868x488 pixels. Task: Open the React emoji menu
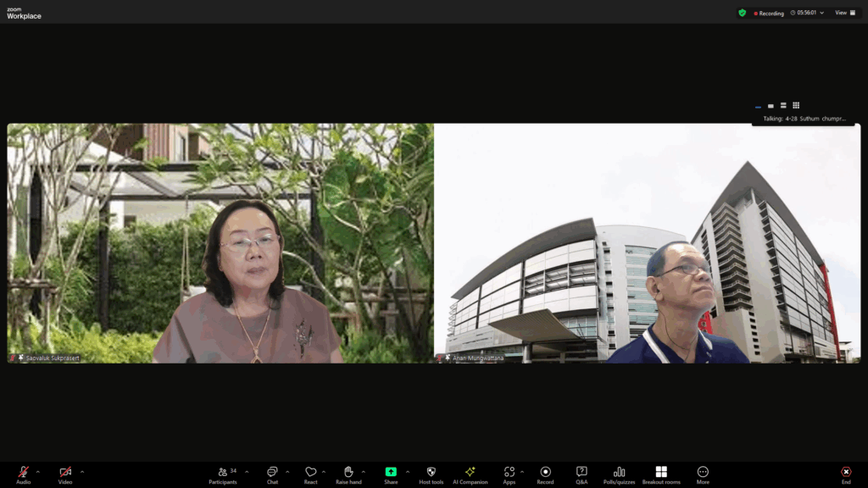tap(310, 474)
